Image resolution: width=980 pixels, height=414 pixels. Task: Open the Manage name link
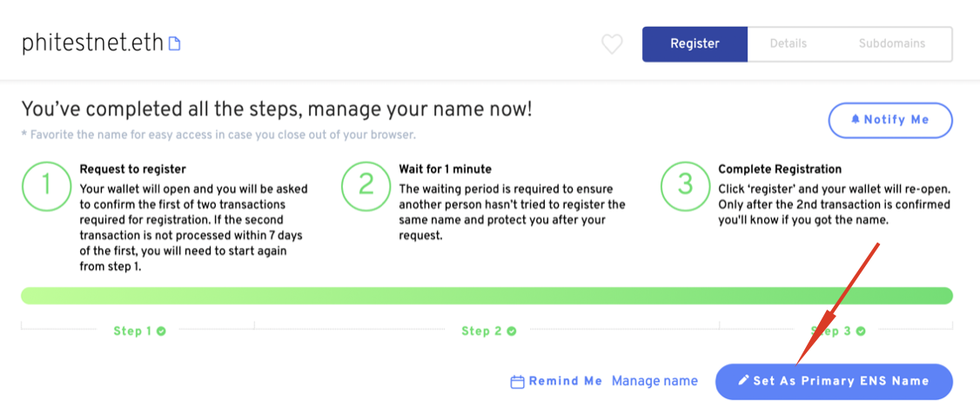[654, 381]
